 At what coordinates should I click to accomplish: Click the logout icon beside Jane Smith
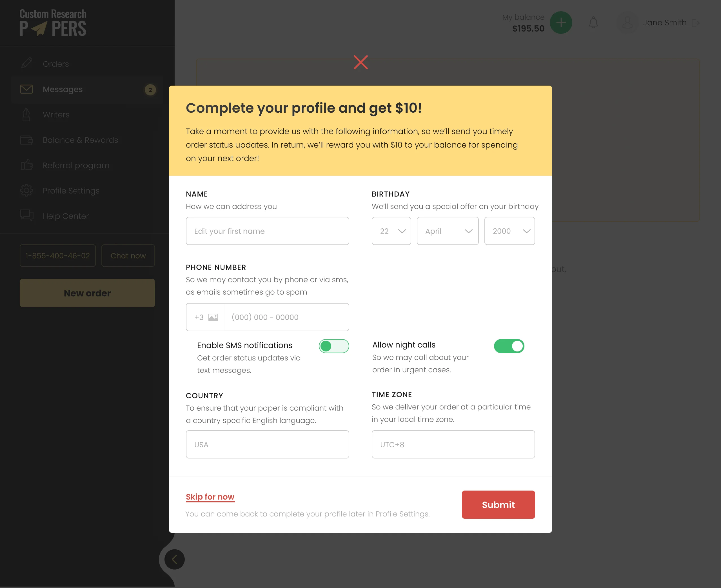click(696, 23)
